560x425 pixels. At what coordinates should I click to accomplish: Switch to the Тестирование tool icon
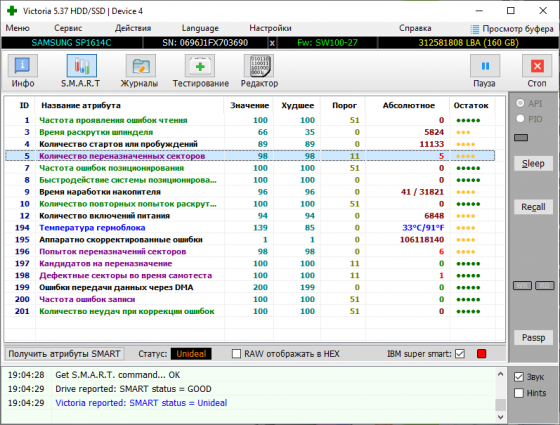pos(200,66)
